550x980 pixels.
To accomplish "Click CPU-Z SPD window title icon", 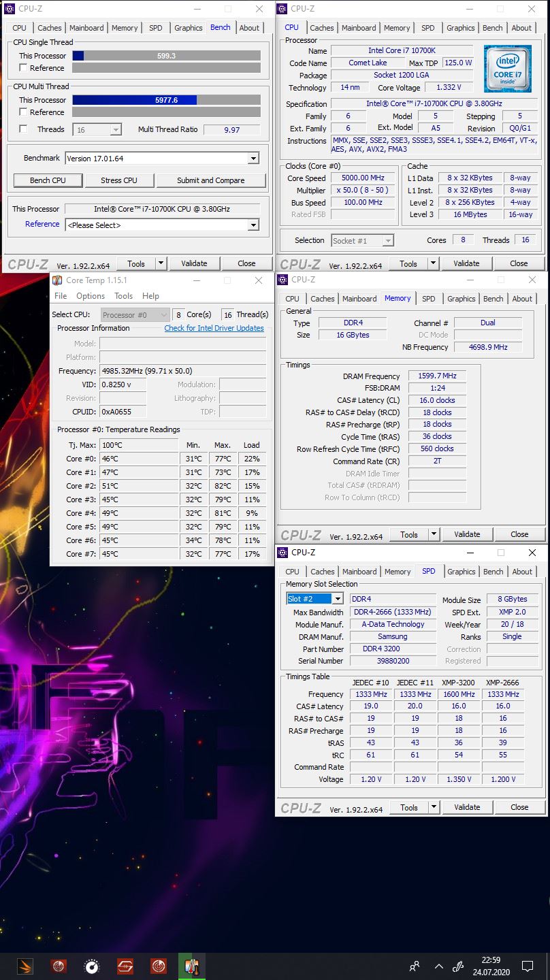I will pos(283,553).
